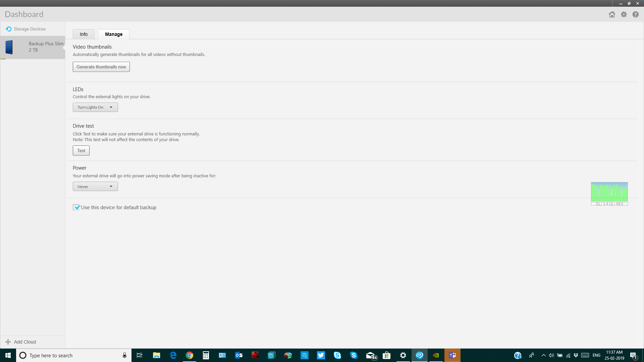This screenshot has height=362, width=644.
Task: Switch to the Info tab
Action: [x=83, y=34]
